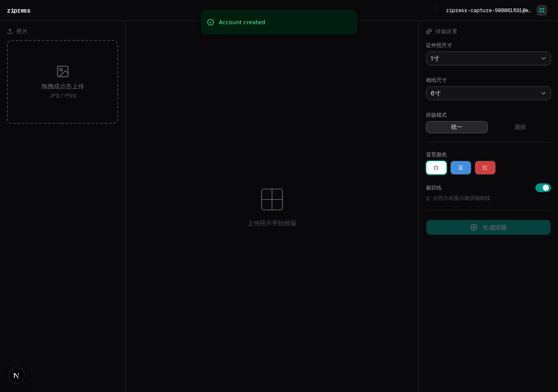This screenshot has width=558, height=392.
Task: Click the chevron arrow on 6寸 selector
Action: click(543, 93)
